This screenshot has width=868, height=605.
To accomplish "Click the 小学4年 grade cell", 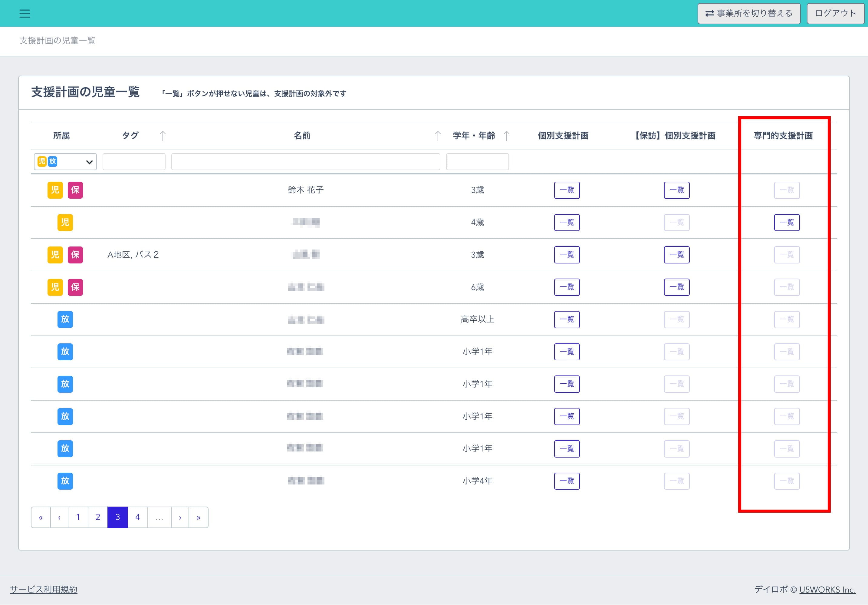I will [x=477, y=481].
